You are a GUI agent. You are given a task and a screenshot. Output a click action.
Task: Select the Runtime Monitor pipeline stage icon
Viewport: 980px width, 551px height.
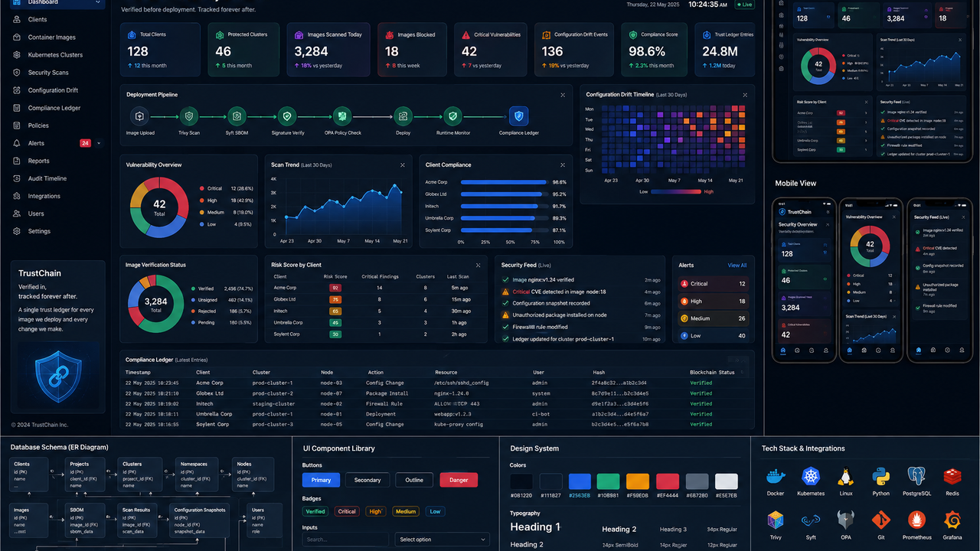click(x=453, y=116)
